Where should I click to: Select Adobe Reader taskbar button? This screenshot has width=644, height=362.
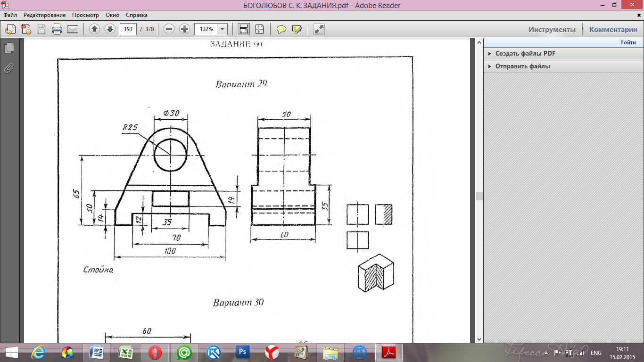388,352
